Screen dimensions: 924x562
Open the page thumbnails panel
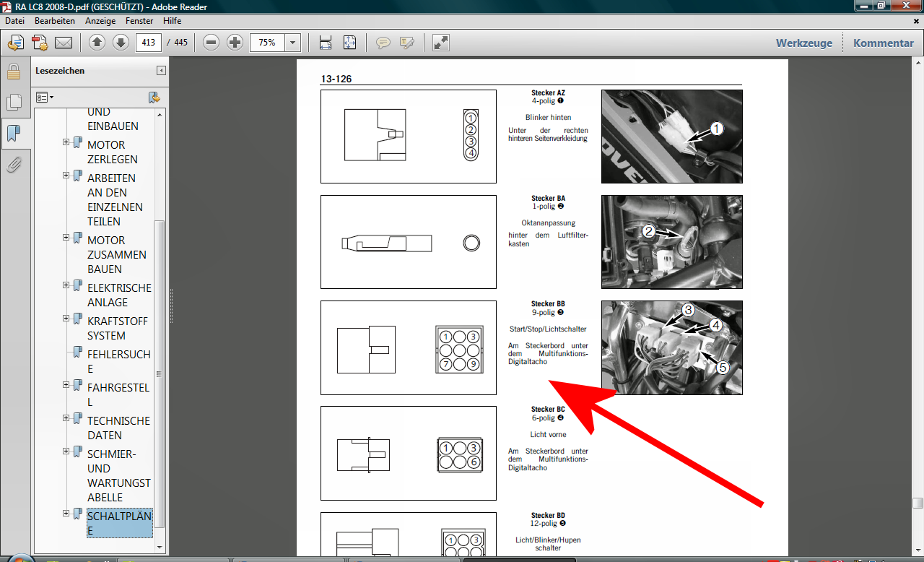click(x=13, y=103)
